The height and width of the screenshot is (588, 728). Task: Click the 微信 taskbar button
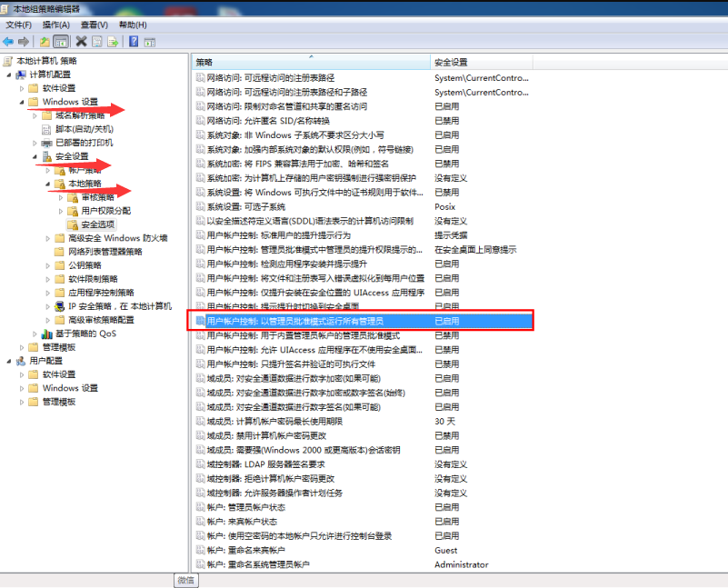coord(186,580)
